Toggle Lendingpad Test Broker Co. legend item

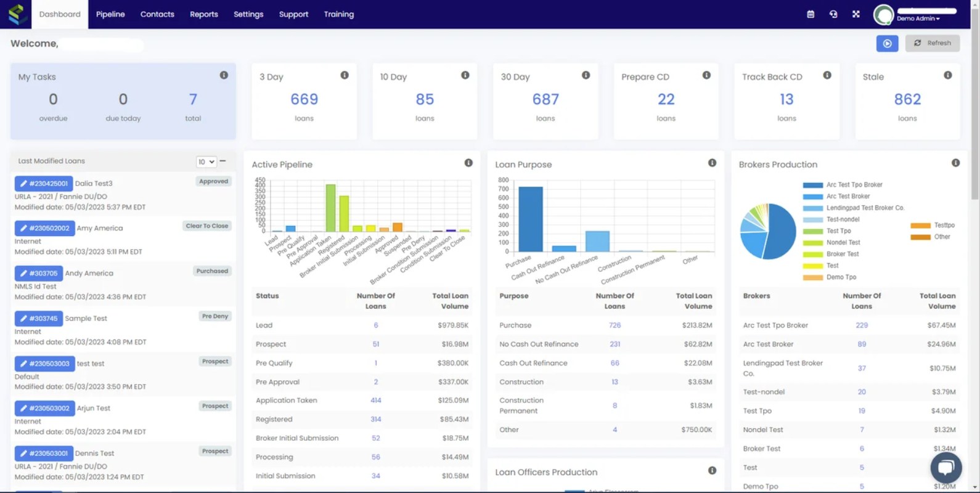(854, 208)
